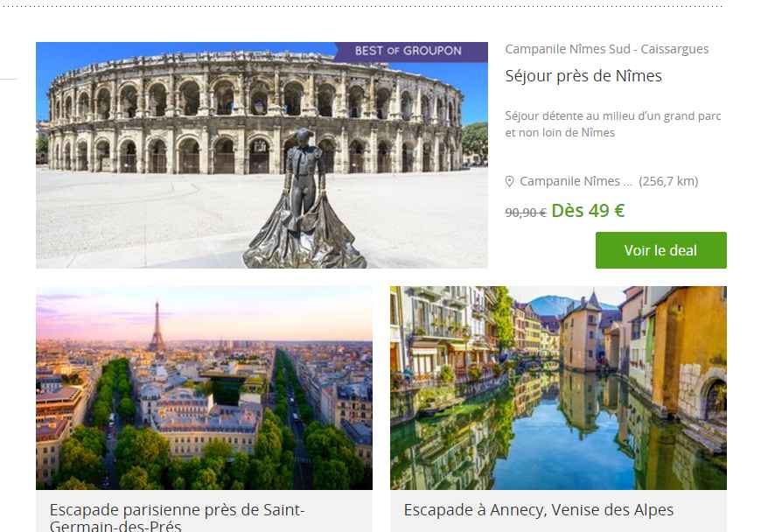Click the gray caption area under the Paris photo
This screenshot has width=761, height=532.
(x=205, y=511)
